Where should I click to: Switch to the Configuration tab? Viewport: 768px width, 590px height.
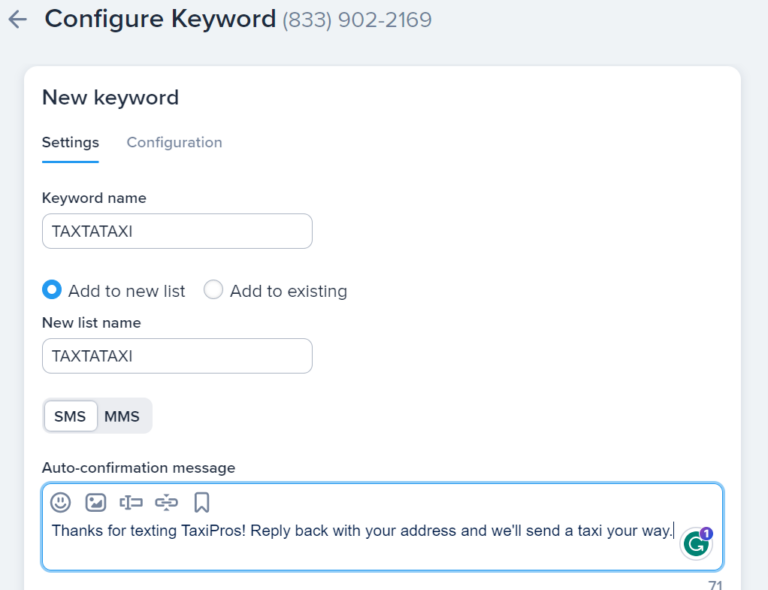[x=174, y=142]
